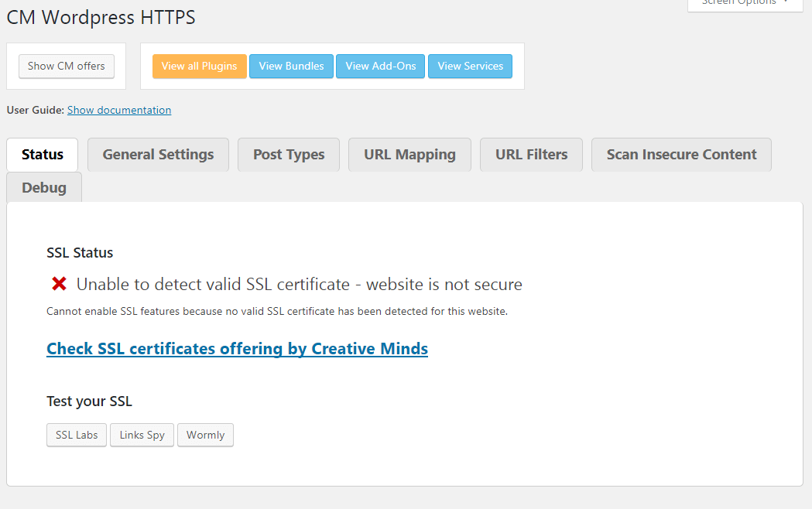Select the View Add-Ons button
Screen dimensions: 812x509
381,67
